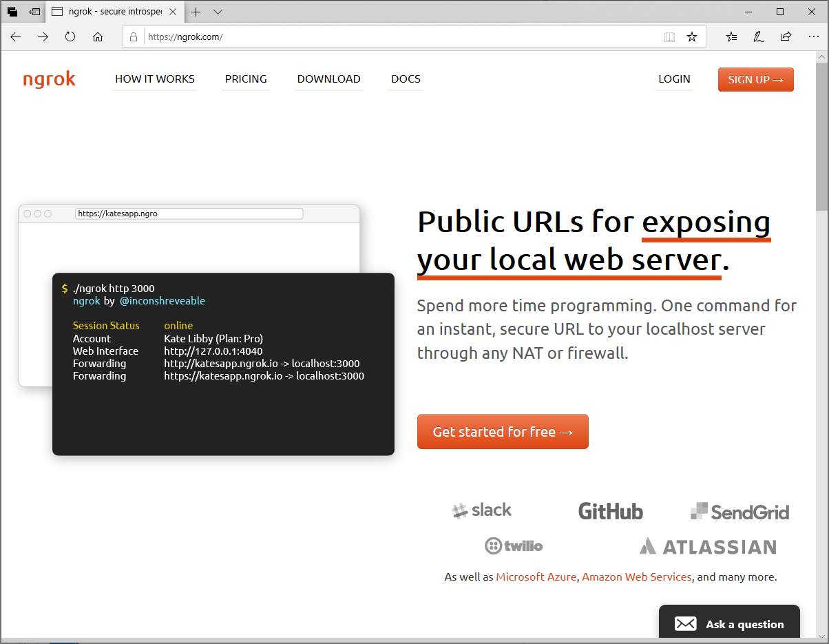Open the Ask a question chat widget

(729, 624)
